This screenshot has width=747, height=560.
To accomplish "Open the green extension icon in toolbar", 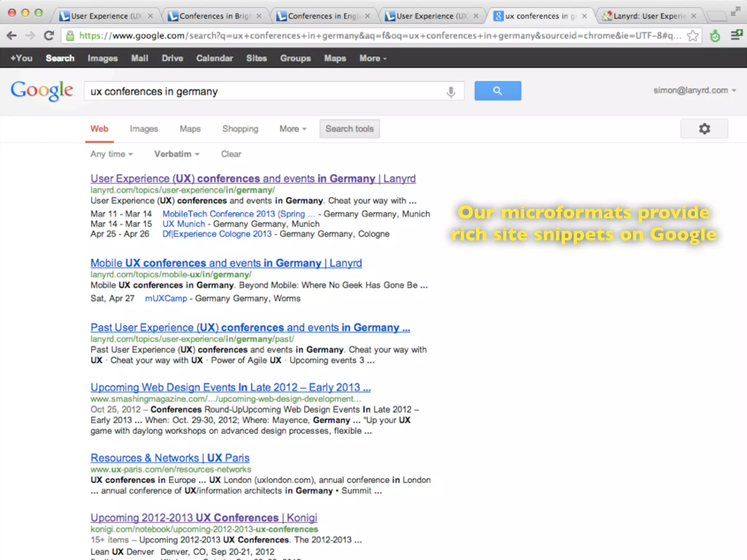I will tap(715, 36).
